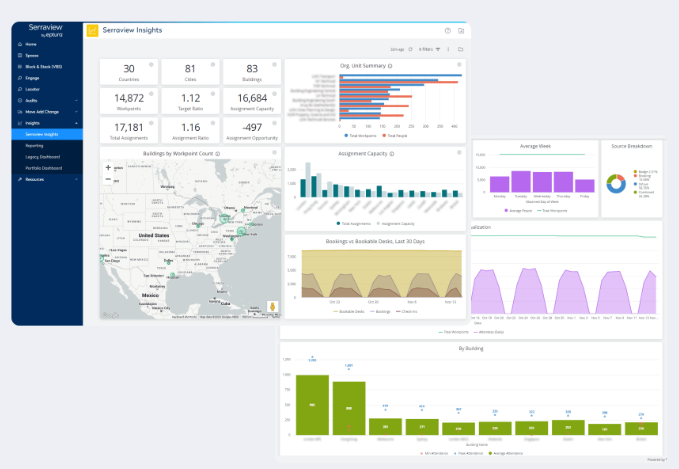This screenshot has height=469, width=679.
Task: Click the help question mark icon
Action: (448, 31)
